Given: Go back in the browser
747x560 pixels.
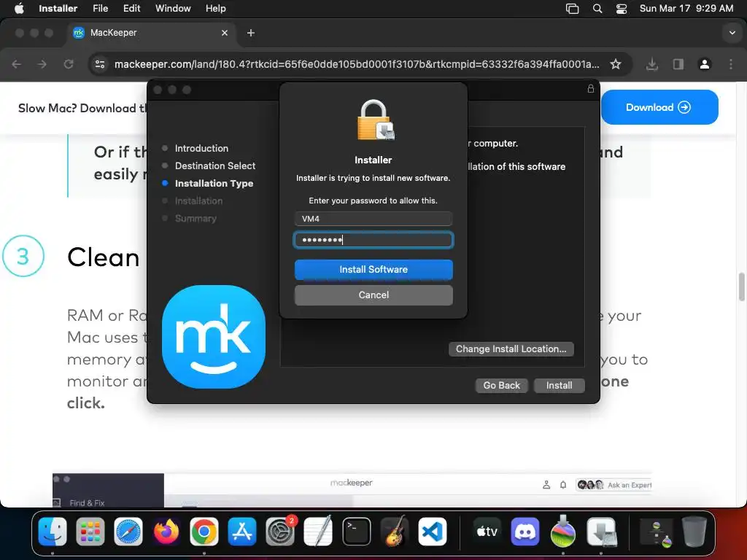Looking at the screenshot, I should (x=17, y=64).
